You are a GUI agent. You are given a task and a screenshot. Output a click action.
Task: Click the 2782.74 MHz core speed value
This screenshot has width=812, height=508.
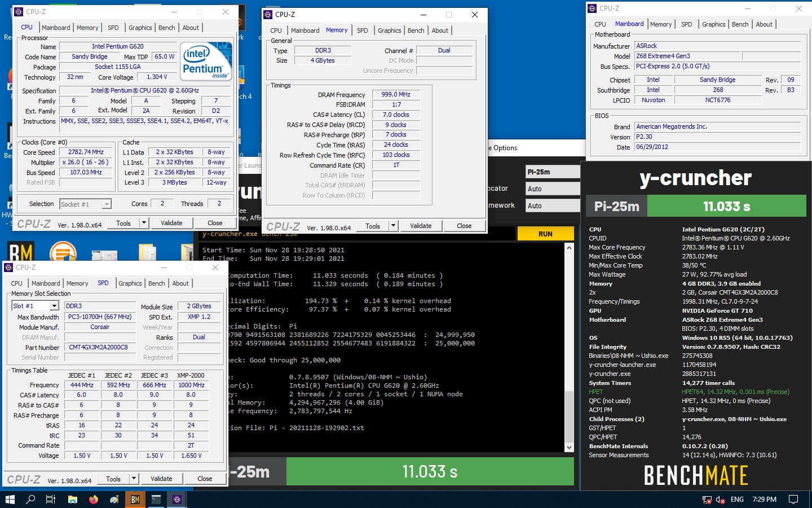86,152
